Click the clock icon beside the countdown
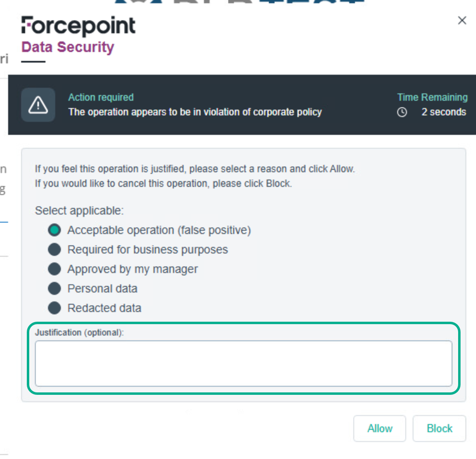This screenshot has height=459, width=476. pyautogui.click(x=402, y=112)
